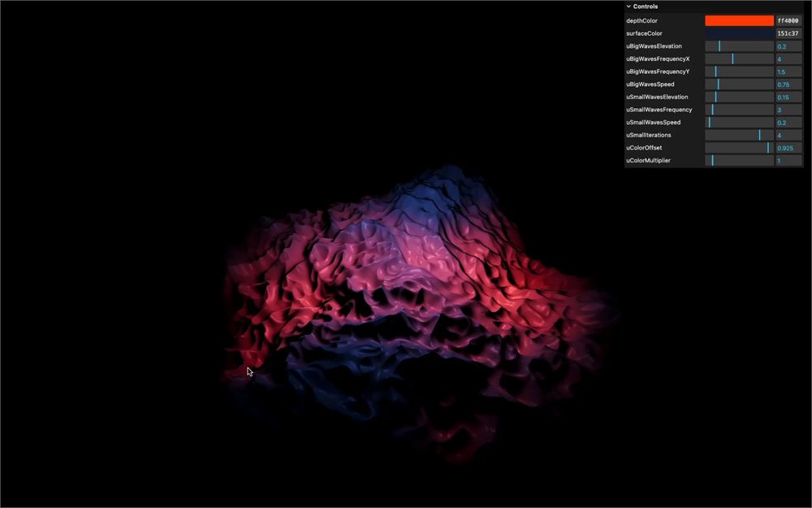Image resolution: width=812 pixels, height=508 pixels.
Task: Click the surfaceColor label
Action: (x=644, y=33)
